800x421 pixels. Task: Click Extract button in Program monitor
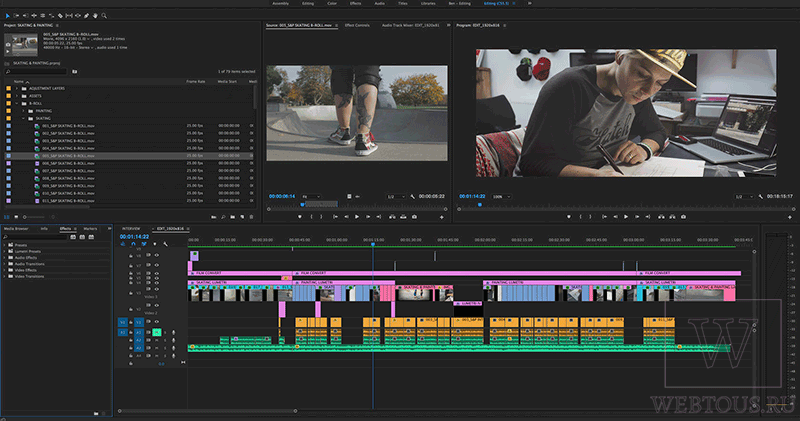coord(672,217)
